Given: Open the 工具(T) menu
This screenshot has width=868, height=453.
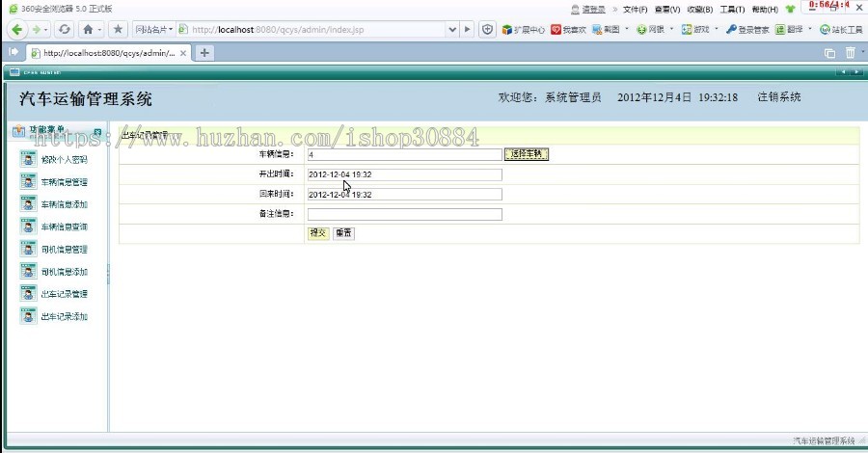Looking at the screenshot, I should pyautogui.click(x=732, y=10).
